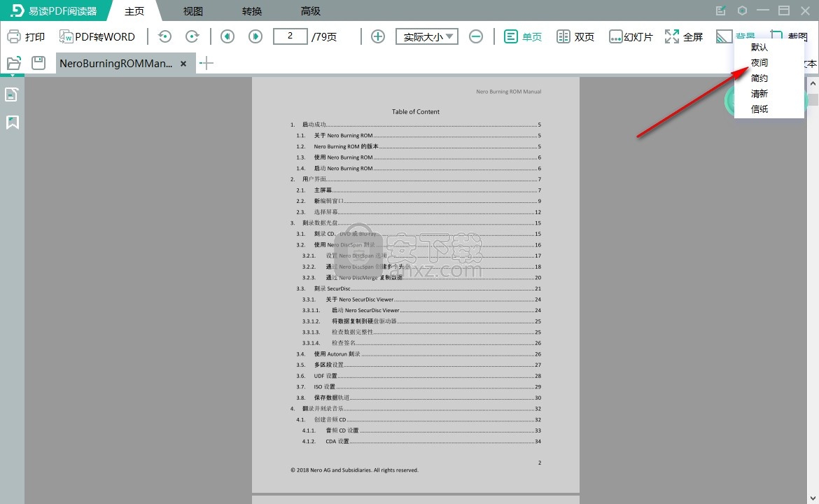Click 'Table of Content' heading
Screen dimensions: 819x504
point(416,112)
